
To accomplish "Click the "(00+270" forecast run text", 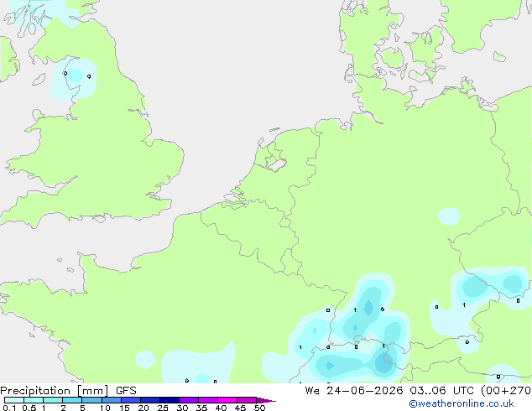I will pyautogui.click(x=506, y=391).
